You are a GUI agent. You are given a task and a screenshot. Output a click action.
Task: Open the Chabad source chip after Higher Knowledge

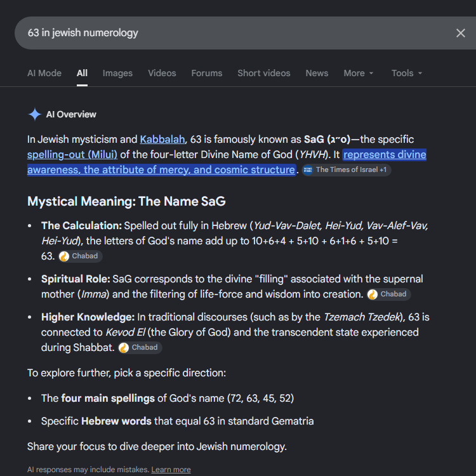[x=140, y=348]
